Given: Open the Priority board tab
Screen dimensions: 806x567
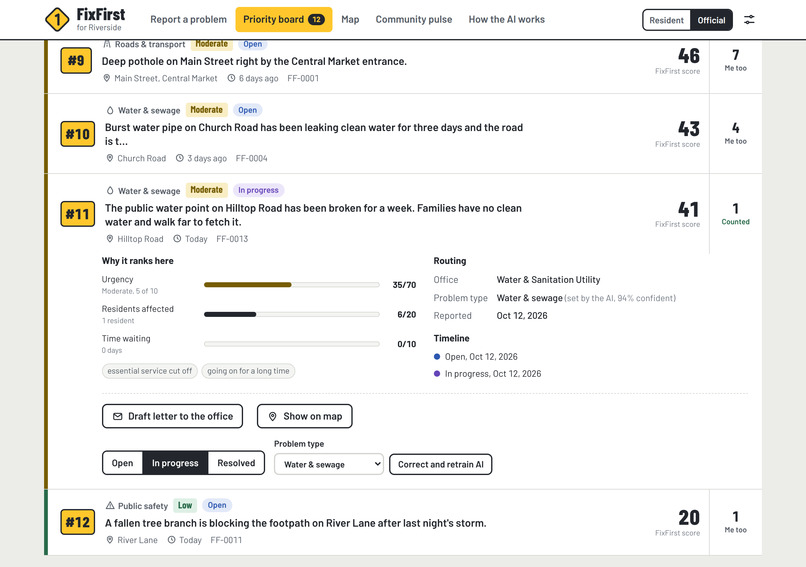Looking at the screenshot, I should click(284, 20).
